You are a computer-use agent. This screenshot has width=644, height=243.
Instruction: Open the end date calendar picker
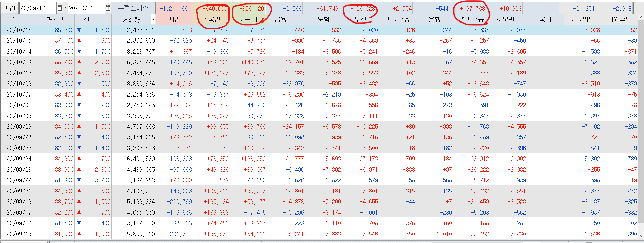[108, 8]
